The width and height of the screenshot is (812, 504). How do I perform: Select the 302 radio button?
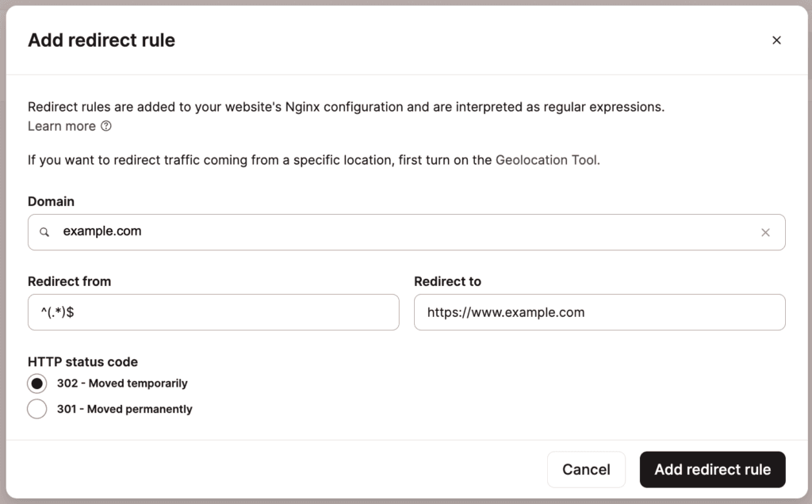[36, 384]
